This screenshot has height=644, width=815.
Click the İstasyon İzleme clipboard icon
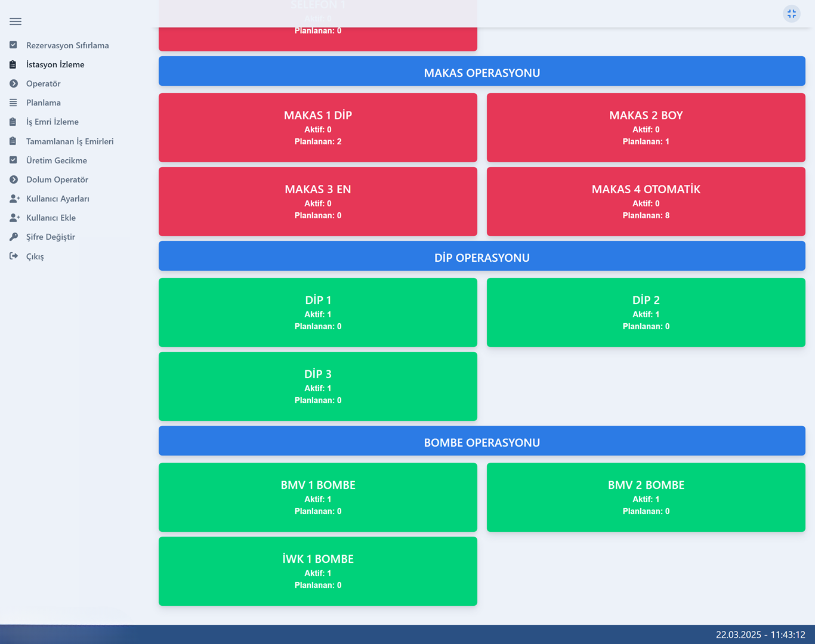(x=13, y=64)
